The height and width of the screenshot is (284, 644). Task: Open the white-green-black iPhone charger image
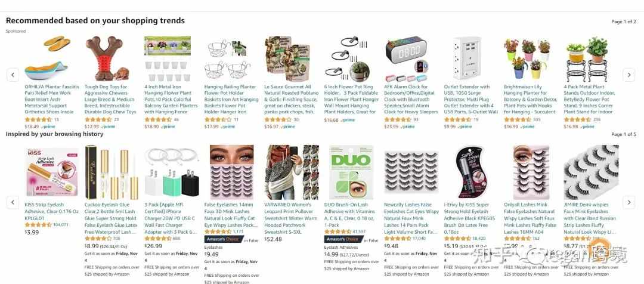171,172
